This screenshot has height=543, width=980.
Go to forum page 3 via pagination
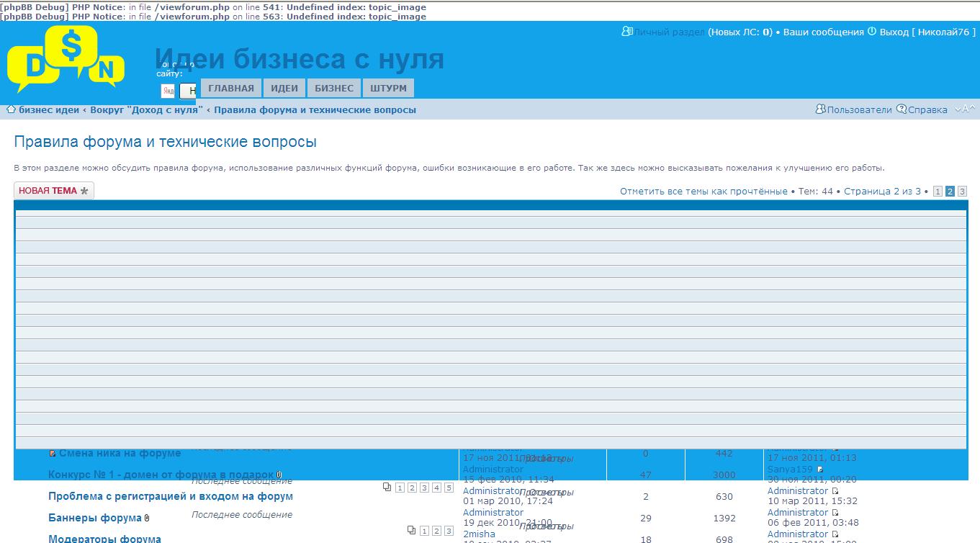[x=962, y=191]
